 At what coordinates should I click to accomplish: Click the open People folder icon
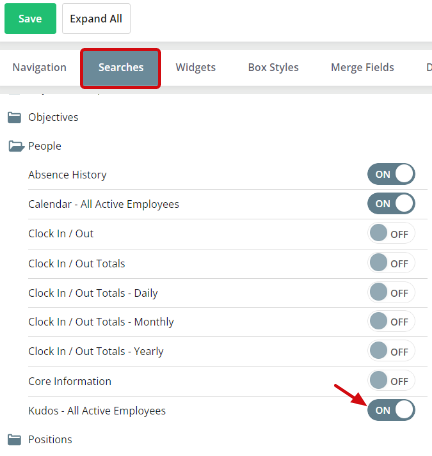tap(16, 146)
